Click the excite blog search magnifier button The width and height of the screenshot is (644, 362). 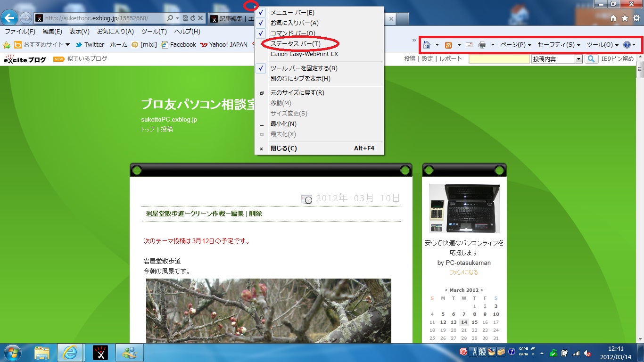click(x=591, y=59)
